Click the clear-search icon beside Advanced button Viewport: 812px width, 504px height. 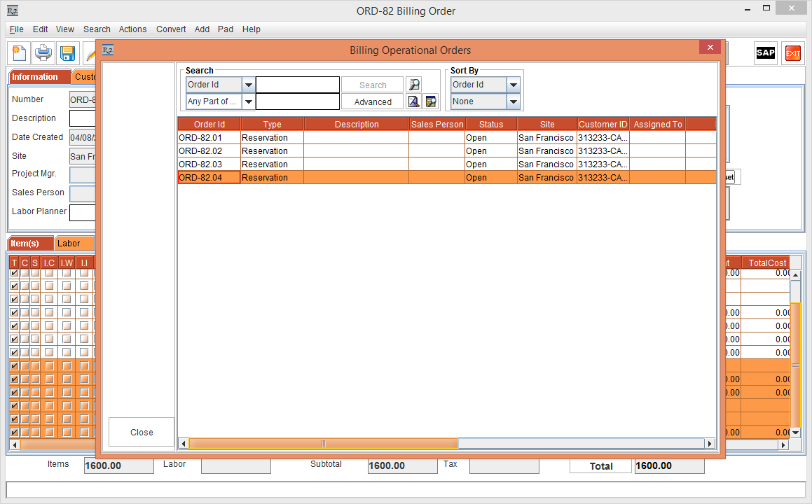point(414,101)
